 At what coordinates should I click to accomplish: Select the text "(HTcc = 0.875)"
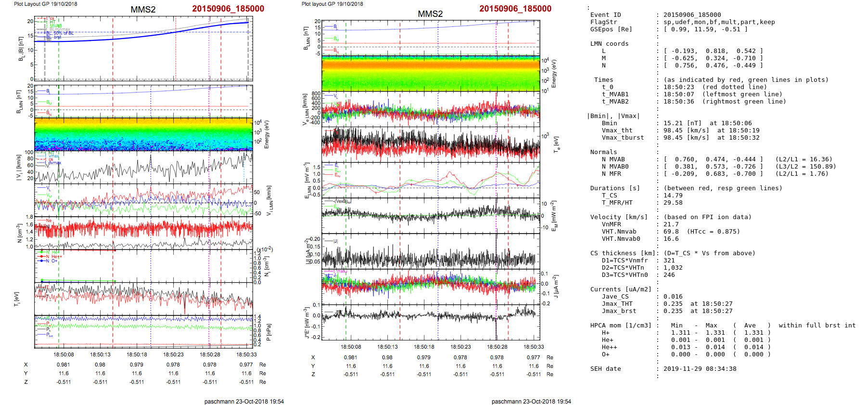coord(713,232)
